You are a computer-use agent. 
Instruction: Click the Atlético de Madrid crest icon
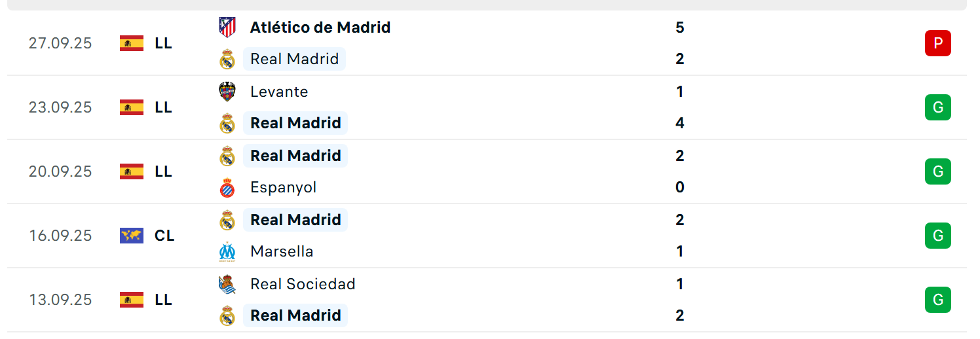[227, 27]
